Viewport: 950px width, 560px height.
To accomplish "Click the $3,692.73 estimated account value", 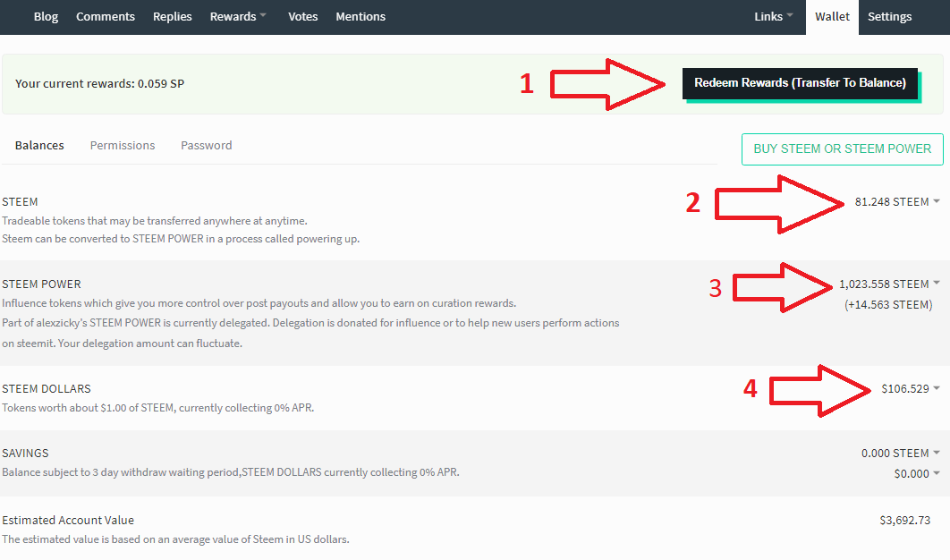I will [x=904, y=520].
